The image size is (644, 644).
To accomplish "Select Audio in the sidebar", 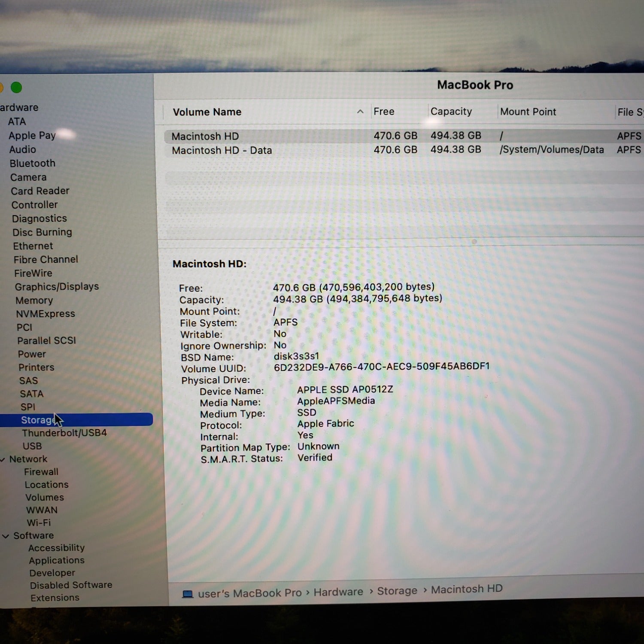I will tap(23, 149).
